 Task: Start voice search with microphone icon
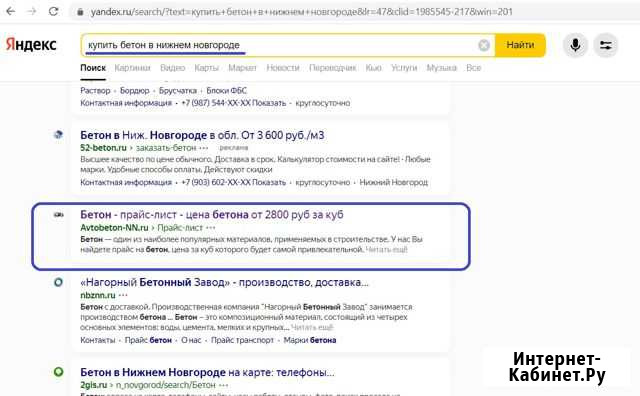coord(575,45)
